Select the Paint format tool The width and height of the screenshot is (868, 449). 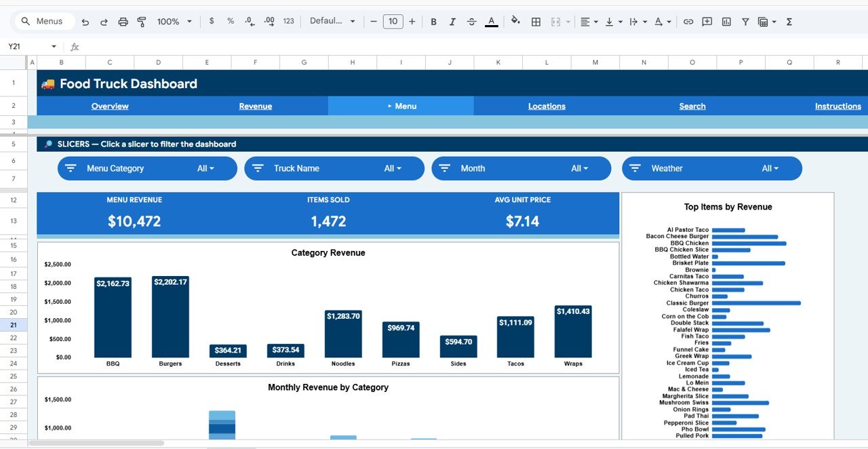[x=142, y=21]
